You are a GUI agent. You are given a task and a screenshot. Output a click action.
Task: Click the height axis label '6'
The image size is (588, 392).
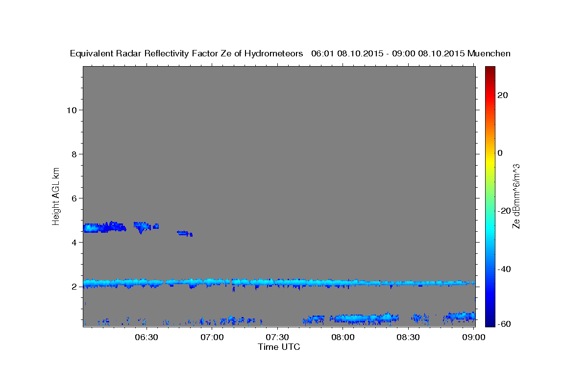(x=74, y=198)
